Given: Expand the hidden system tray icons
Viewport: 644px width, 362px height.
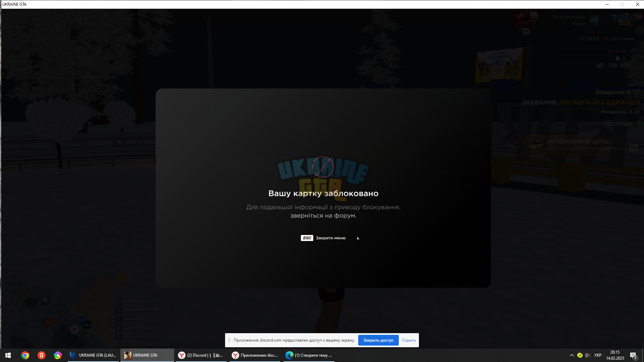Looking at the screenshot, I should click(x=572, y=355).
